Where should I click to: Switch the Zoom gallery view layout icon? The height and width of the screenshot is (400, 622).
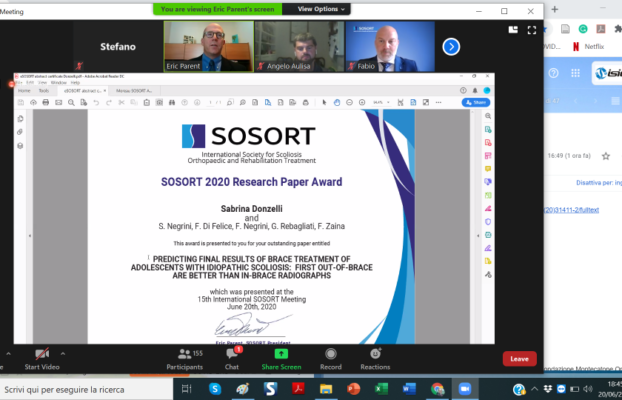pyautogui.click(x=513, y=30)
